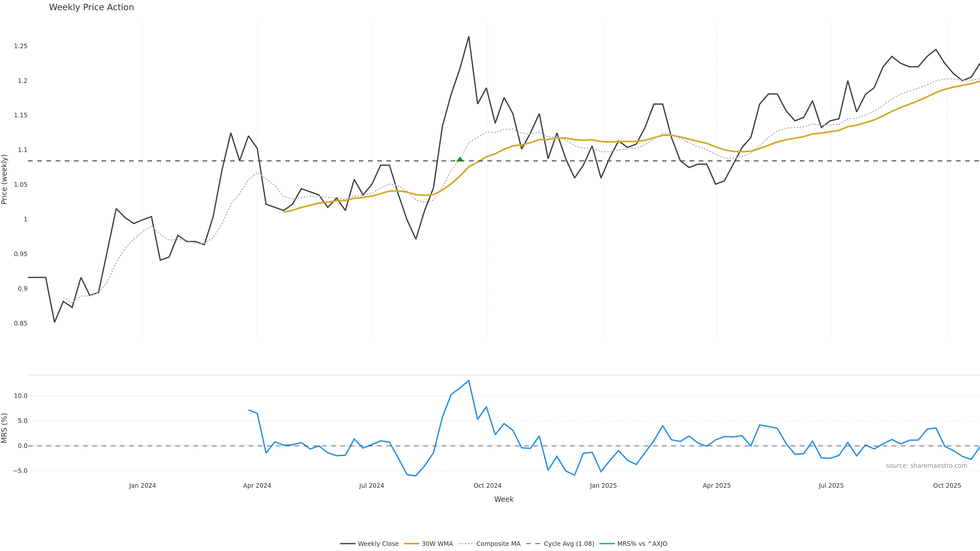
Task: Click the "Weekly Price Action" chart title
Action: tap(91, 7)
